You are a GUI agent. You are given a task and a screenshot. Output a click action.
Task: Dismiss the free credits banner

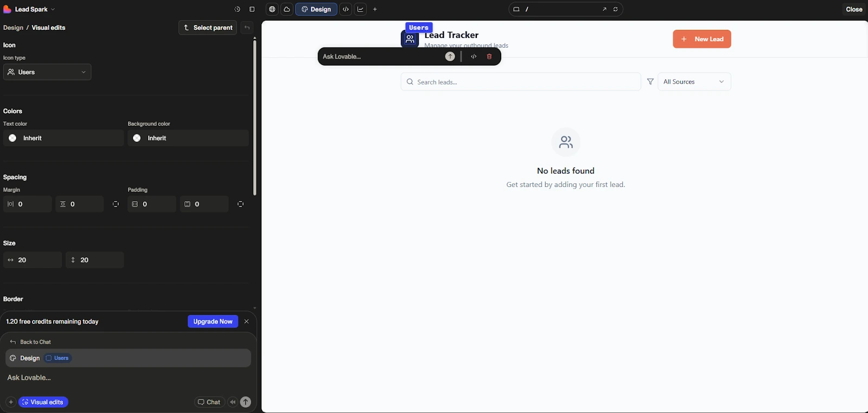click(x=247, y=321)
